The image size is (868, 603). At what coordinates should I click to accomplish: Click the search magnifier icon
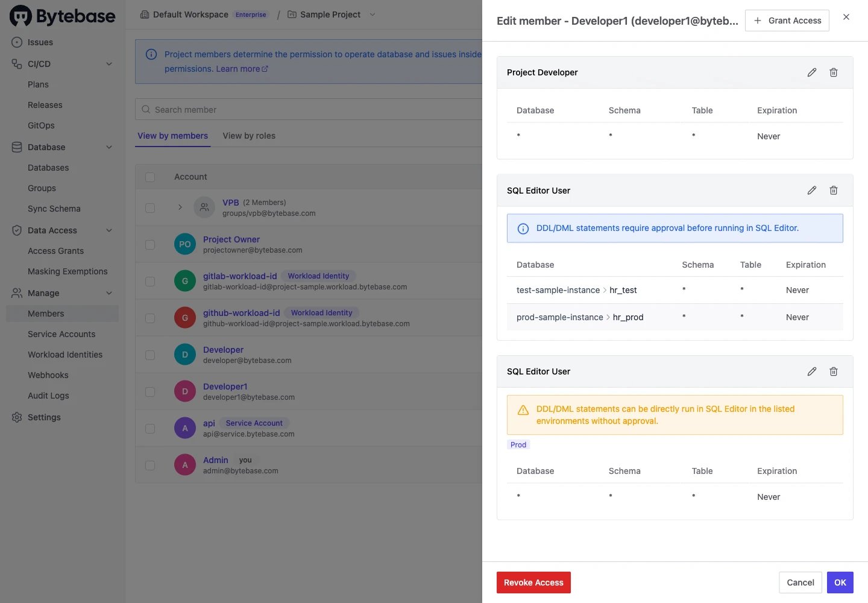point(146,110)
